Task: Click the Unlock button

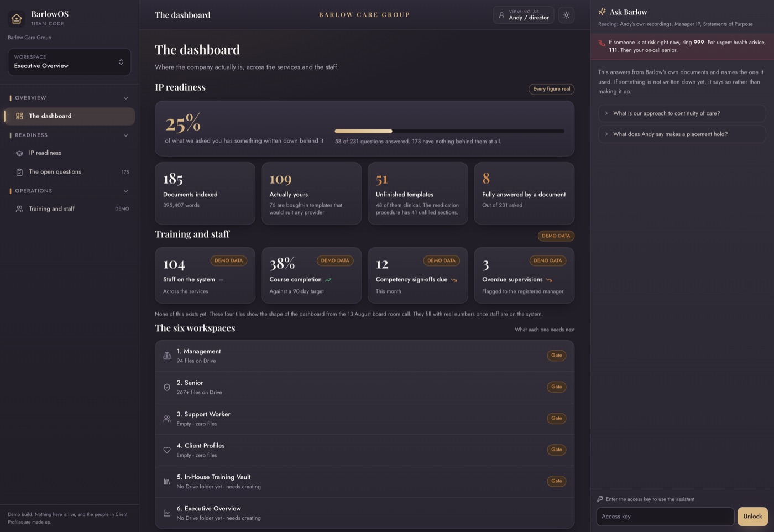Action: [752, 517]
